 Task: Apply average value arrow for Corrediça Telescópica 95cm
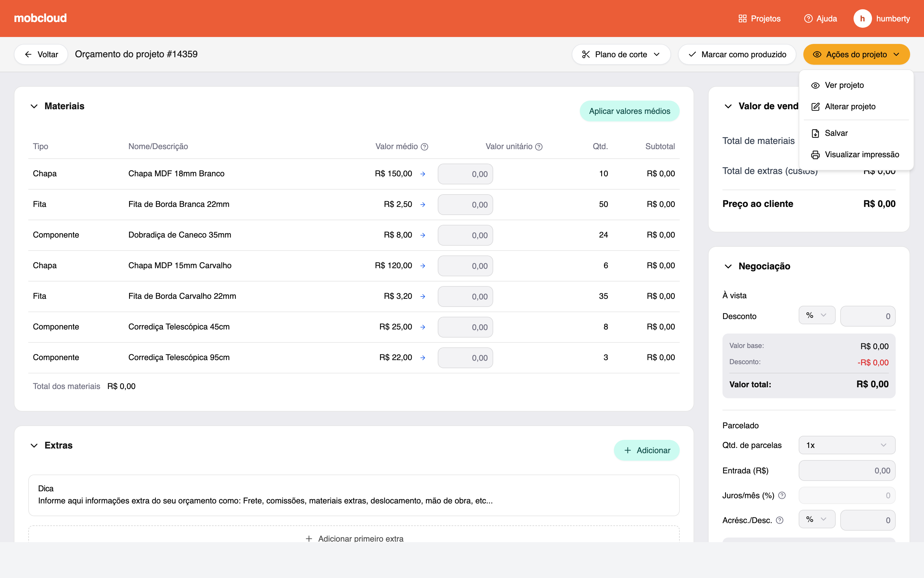pos(423,357)
